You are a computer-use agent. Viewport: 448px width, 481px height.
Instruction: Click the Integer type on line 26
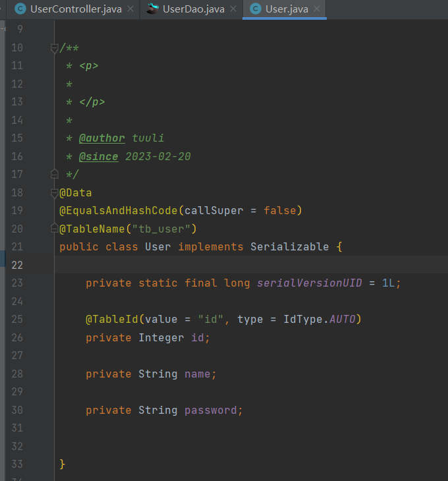point(161,338)
